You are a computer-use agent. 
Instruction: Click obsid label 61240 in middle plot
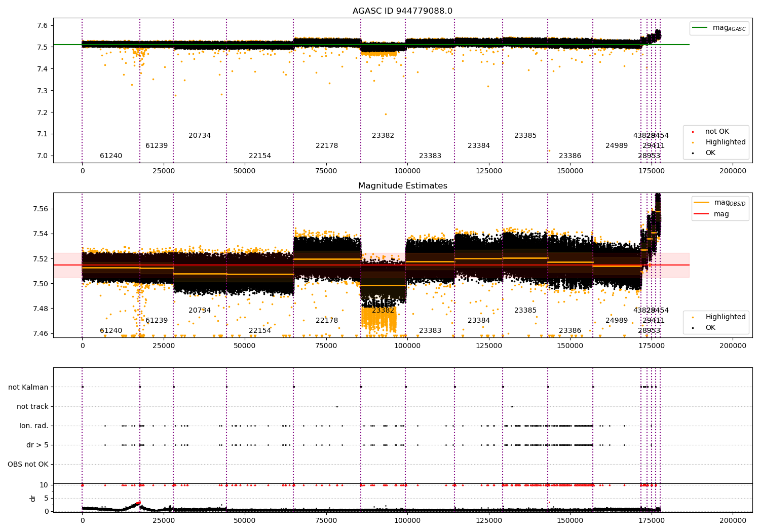(x=111, y=330)
